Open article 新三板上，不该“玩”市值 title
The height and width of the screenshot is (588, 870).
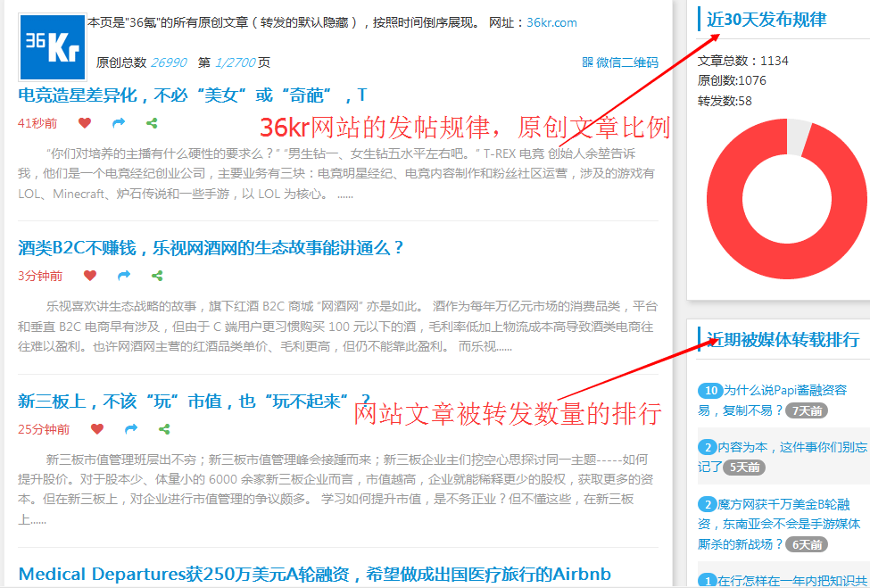click(x=195, y=401)
